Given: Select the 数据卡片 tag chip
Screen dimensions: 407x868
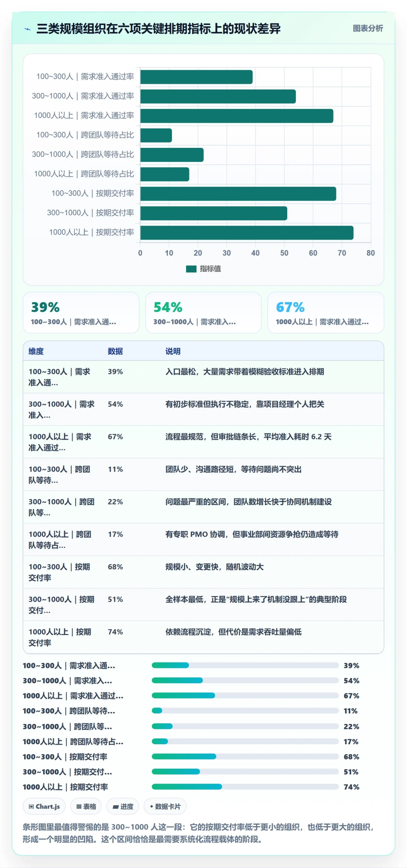Looking at the screenshot, I should click(165, 806).
